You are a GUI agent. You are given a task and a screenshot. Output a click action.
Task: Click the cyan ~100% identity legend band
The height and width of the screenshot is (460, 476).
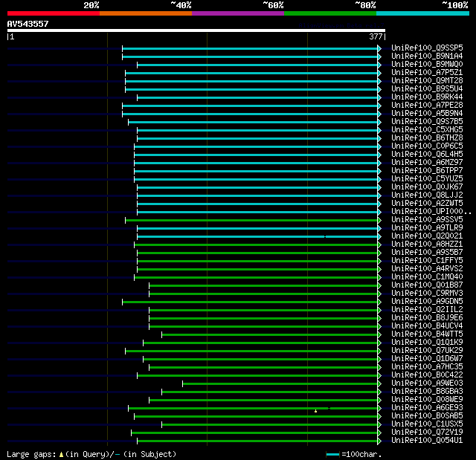(422, 13)
